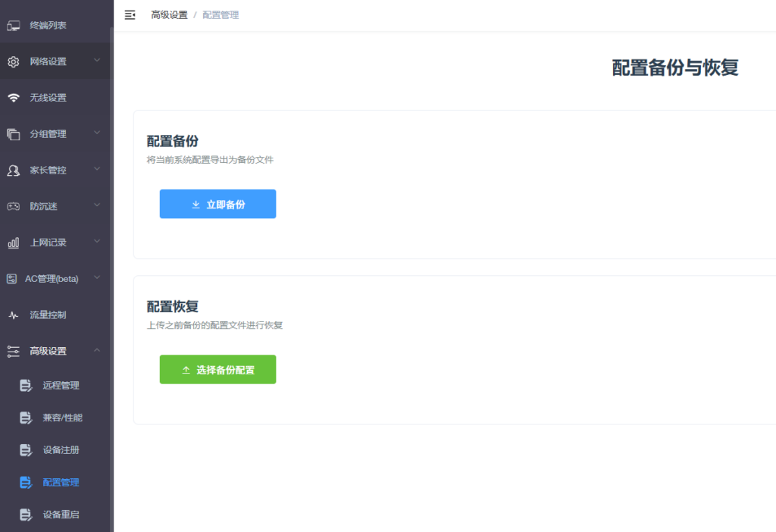
Task: Click the sidebar collapse hamburger icon
Action: (130, 15)
